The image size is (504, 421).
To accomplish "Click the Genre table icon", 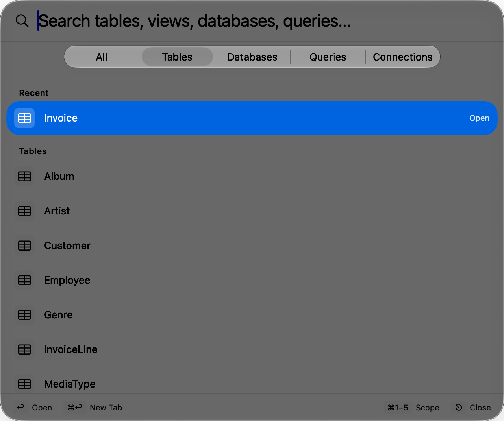I will coord(24,315).
